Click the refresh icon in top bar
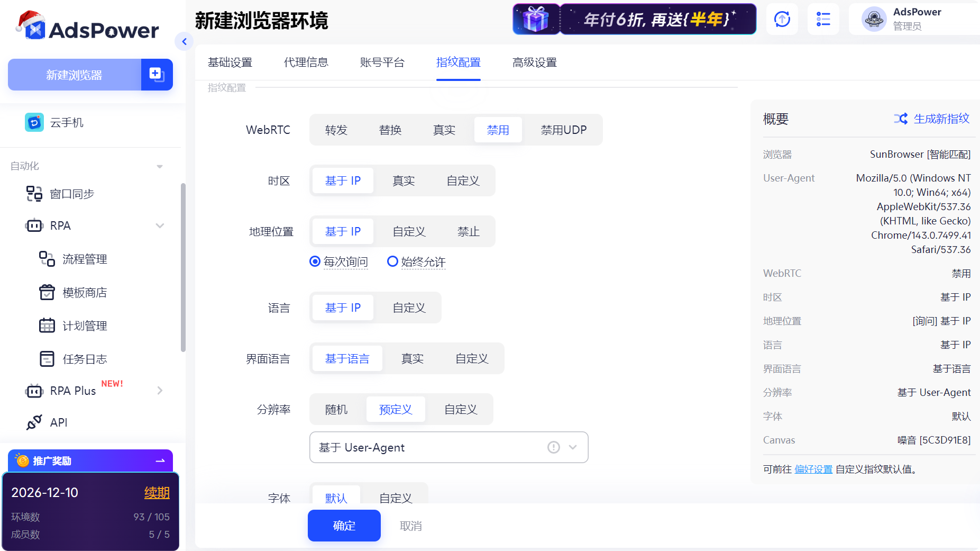 click(782, 19)
